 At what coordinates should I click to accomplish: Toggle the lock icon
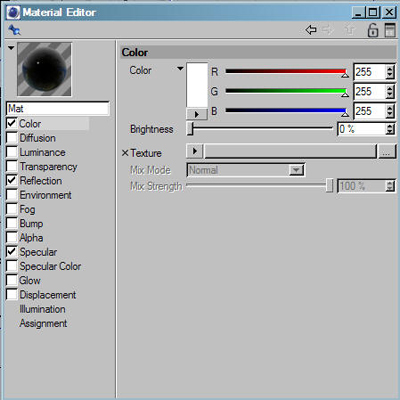(373, 30)
